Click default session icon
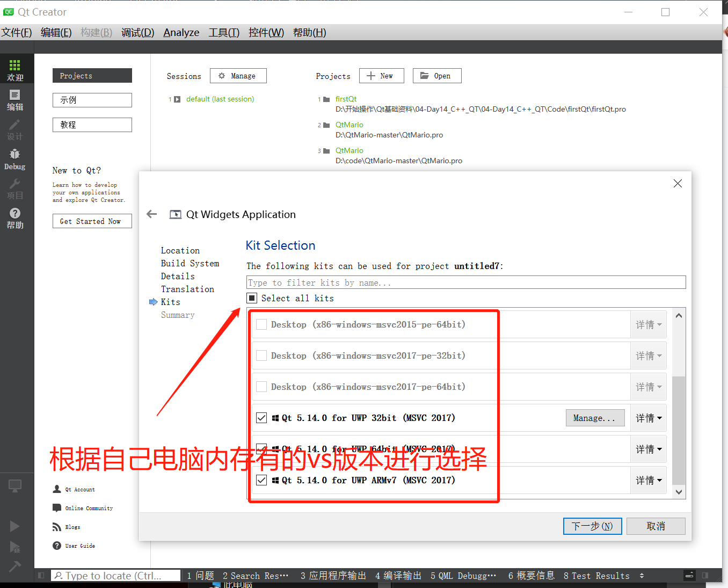 point(177,99)
